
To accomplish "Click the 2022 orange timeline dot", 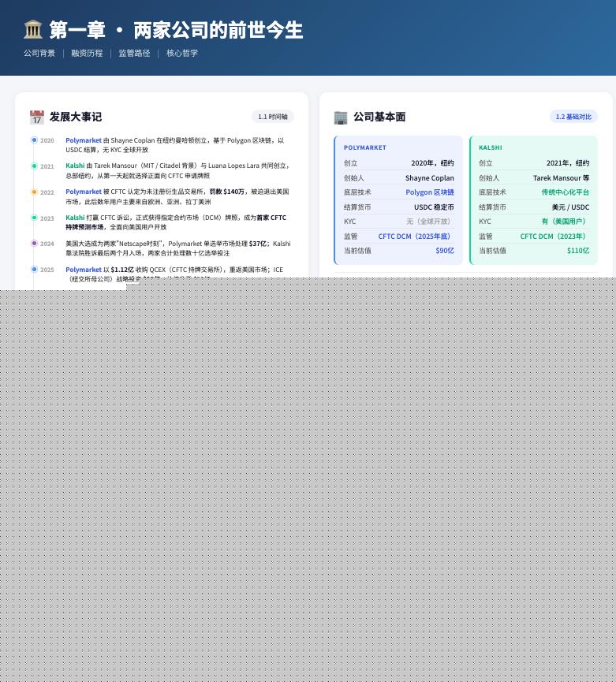I will (34, 192).
